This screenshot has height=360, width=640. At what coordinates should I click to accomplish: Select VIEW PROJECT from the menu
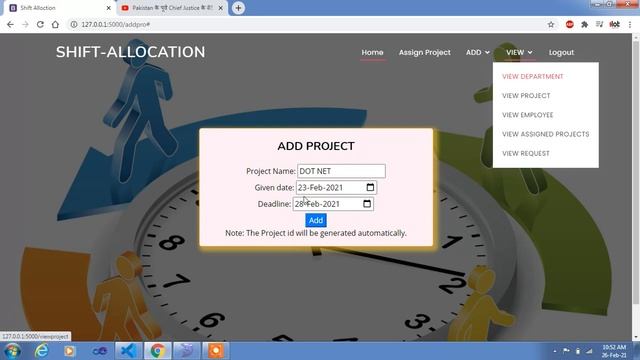coord(526,96)
